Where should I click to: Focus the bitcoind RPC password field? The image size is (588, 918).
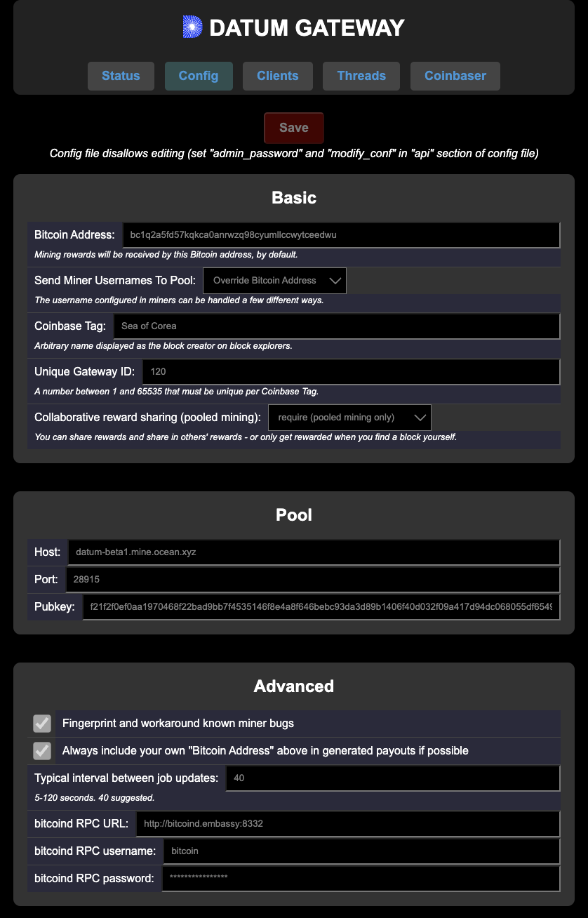[x=361, y=879]
